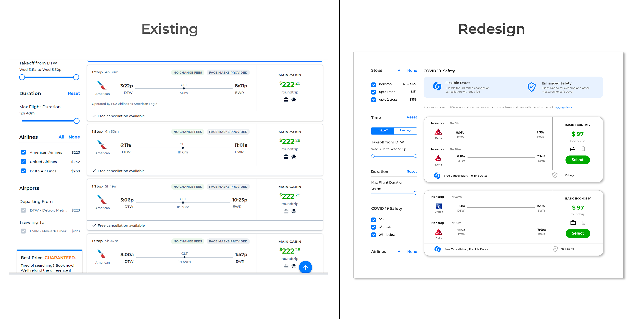
Task: Click the baggage icon on the 6:11a flight card
Action: (x=286, y=157)
